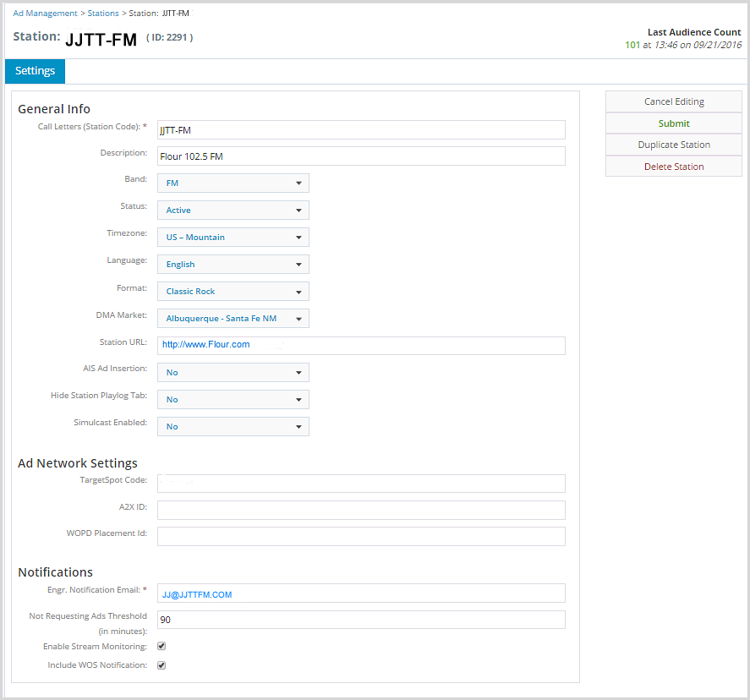Expand the DMA Market dropdown
The width and height of the screenshot is (750, 700).
click(233, 318)
